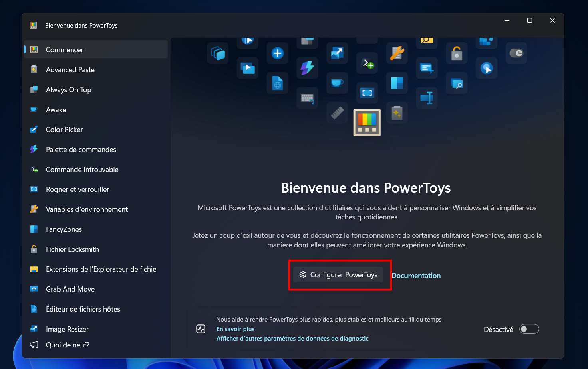Click the Bienvenue dans PowerToys heading

click(x=366, y=188)
